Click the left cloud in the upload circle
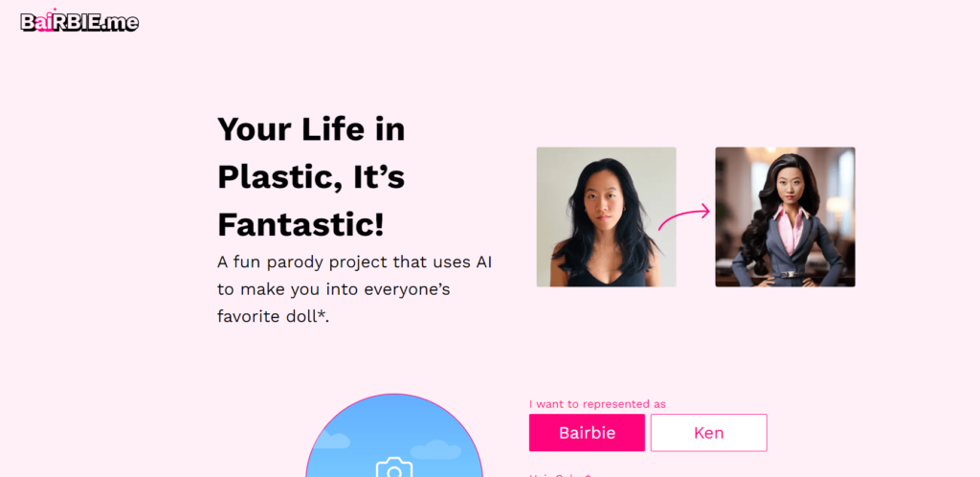Viewport: 980px width, 477px height. pos(331,440)
